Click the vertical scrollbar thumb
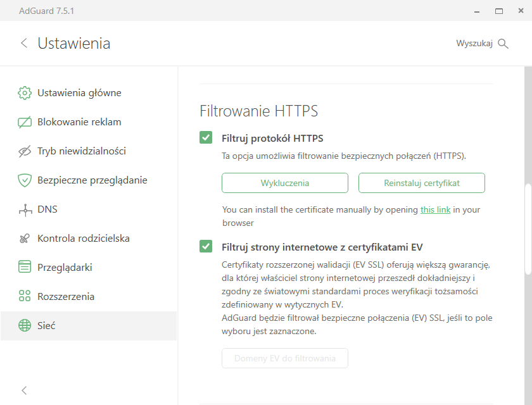Image resolution: width=532 pixels, height=405 pixels. click(x=528, y=229)
